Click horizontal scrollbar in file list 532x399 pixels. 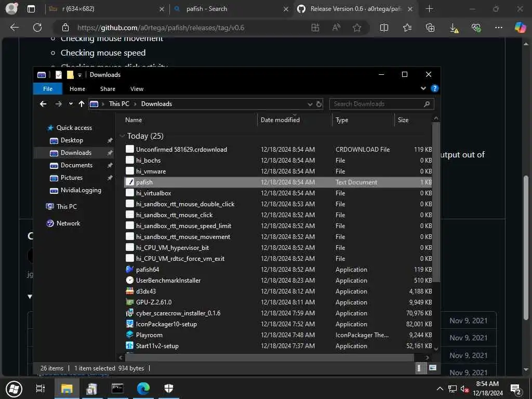270,357
